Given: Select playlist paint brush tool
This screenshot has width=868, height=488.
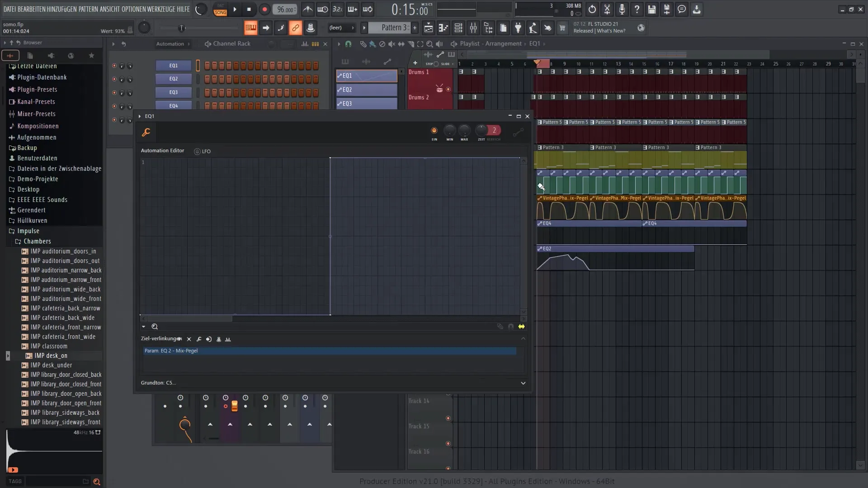Looking at the screenshot, I should click(373, 44).
